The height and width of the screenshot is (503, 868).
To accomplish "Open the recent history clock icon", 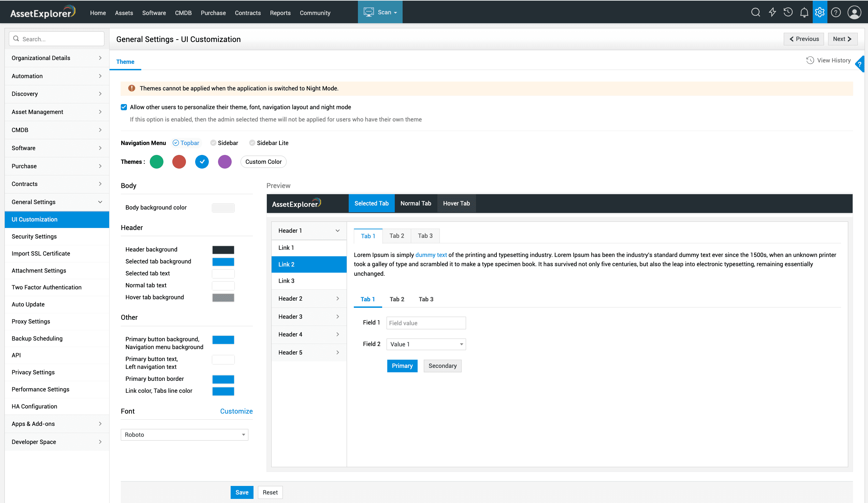I will click(788, 12).
